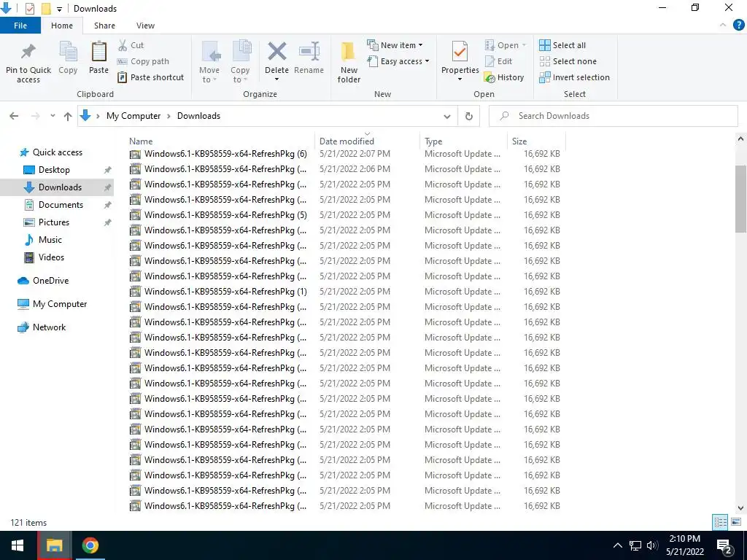
Task: Create a New folder from ribbon
Action: tap(349, 63)
